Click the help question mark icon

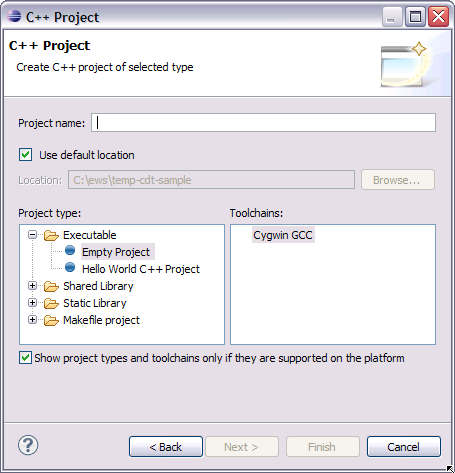click(28, 445)
